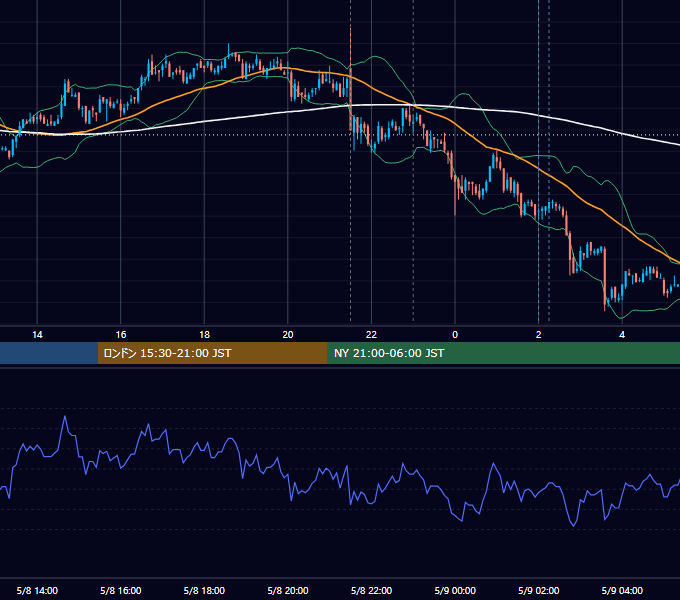Viewport: 680px width, 600px height.
Task: Click the blue session bar before ロンドン
Action: (49, 353)
